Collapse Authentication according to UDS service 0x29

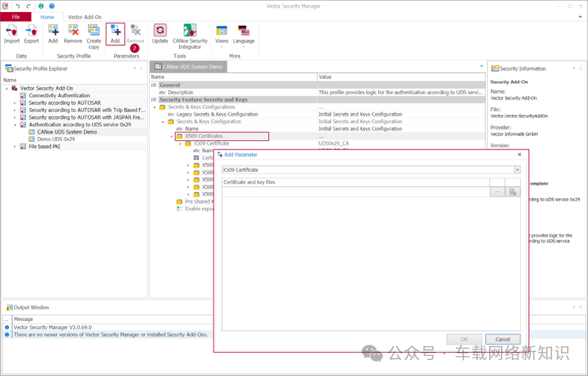pyautogui.click(x=15, y=125)
